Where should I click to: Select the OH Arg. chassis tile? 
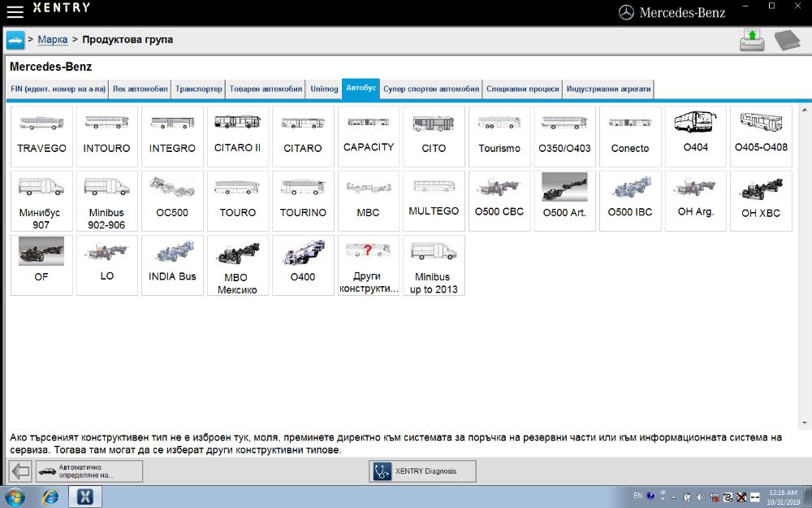point(696,201)
